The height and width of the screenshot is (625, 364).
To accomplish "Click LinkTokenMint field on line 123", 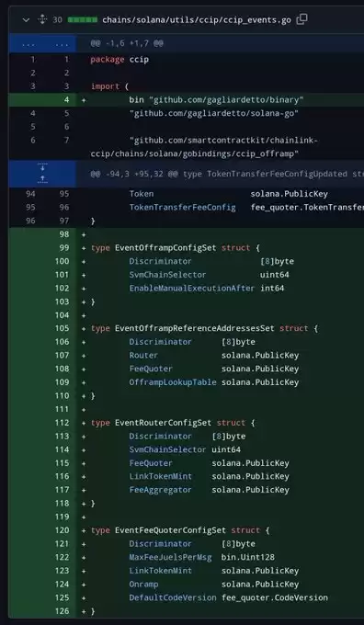I will [x=160, y=571].
